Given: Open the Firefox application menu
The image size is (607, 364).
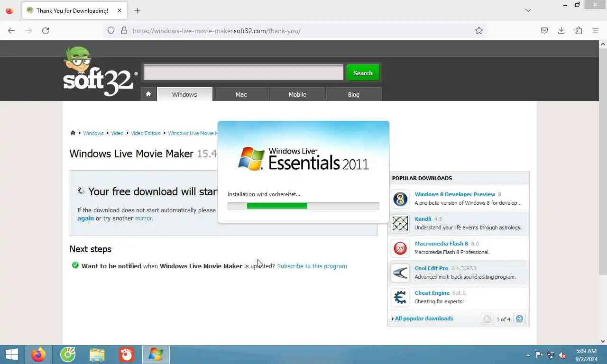Looking at the screenshot, I should point(596,31).
